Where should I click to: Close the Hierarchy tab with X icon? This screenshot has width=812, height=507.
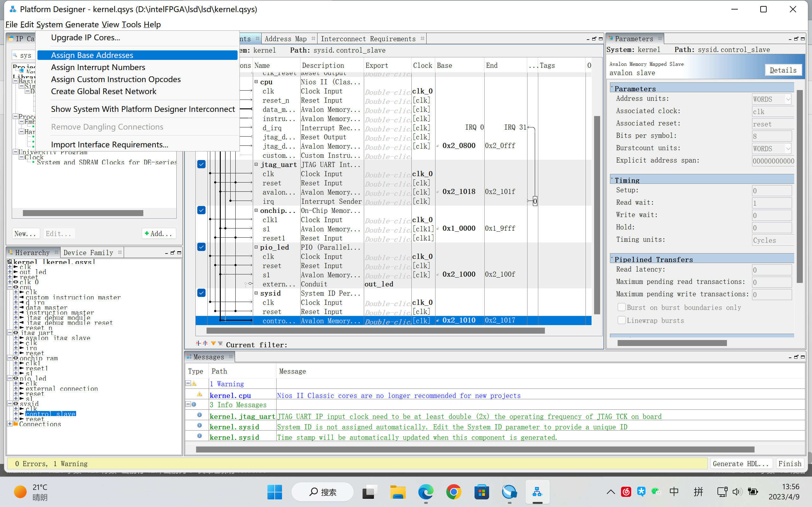click(56, 252)
